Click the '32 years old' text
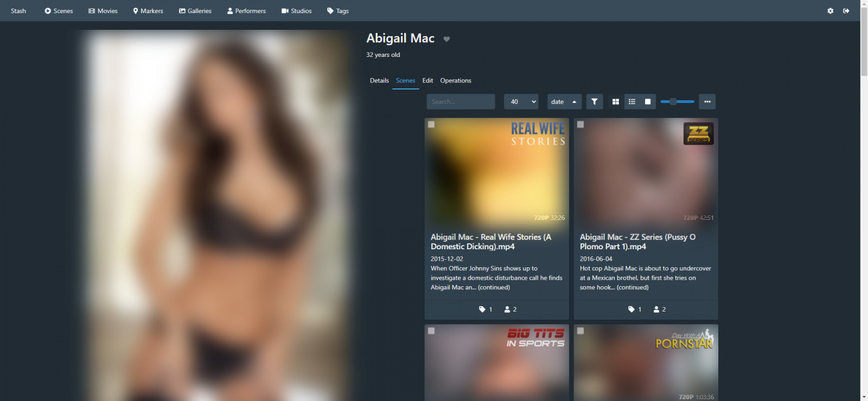868x401 pixels. tap(383, 55)
